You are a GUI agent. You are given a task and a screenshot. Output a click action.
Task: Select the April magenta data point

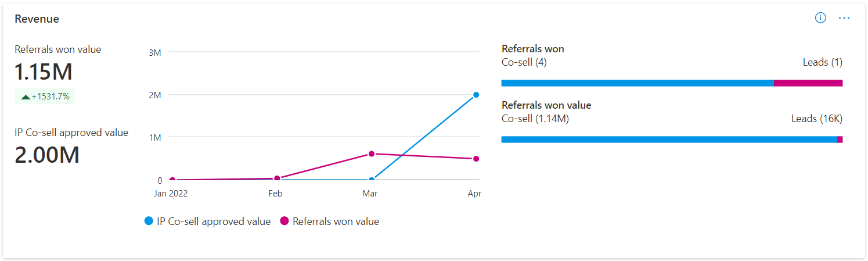[x=476, y=159]
